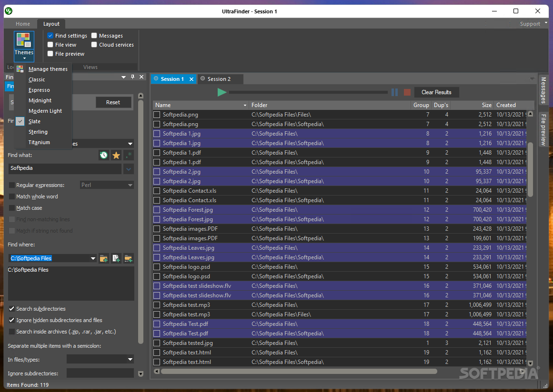Open the session tab list arrow

click(x=532, y=79)
